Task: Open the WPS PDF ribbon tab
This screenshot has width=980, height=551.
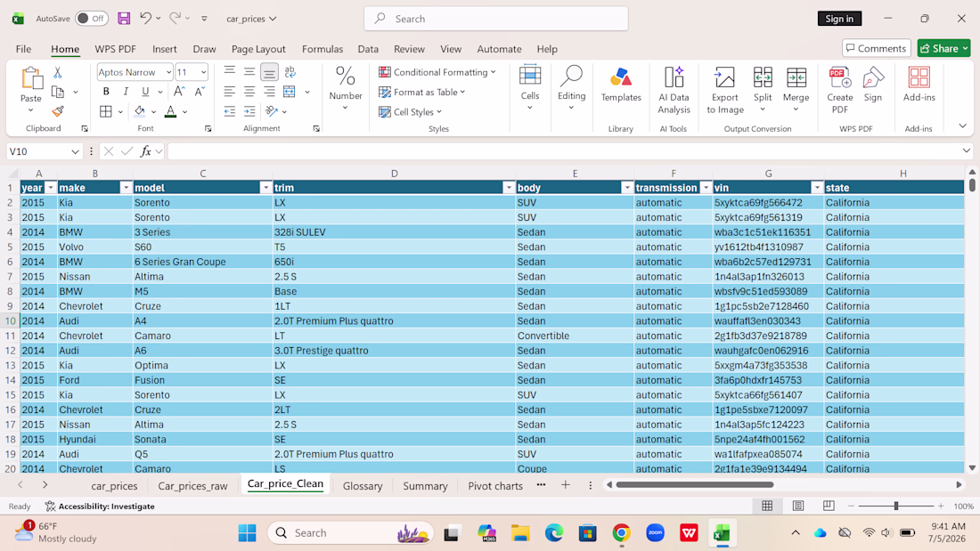Action: coord(116,49)
